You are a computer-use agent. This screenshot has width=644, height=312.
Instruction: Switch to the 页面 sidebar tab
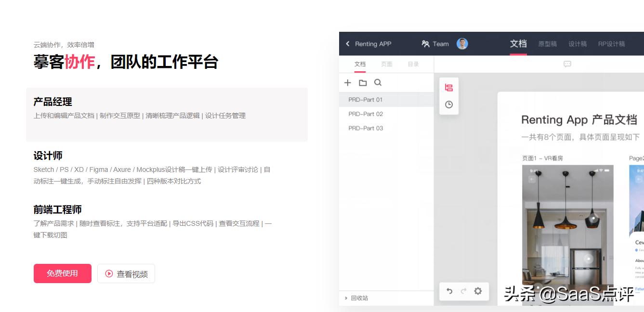pyautogui.click(x=387, y=64)
